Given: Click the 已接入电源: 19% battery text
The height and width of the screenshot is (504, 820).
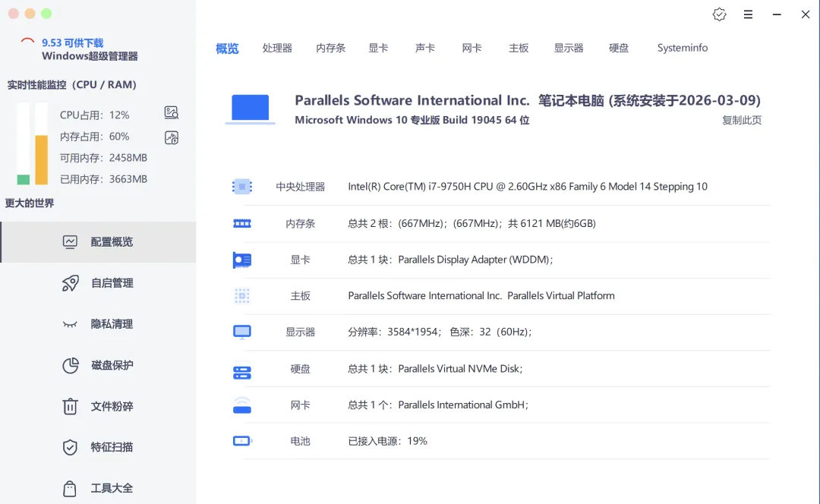Looking at the screenshot, I should (387, 441).
